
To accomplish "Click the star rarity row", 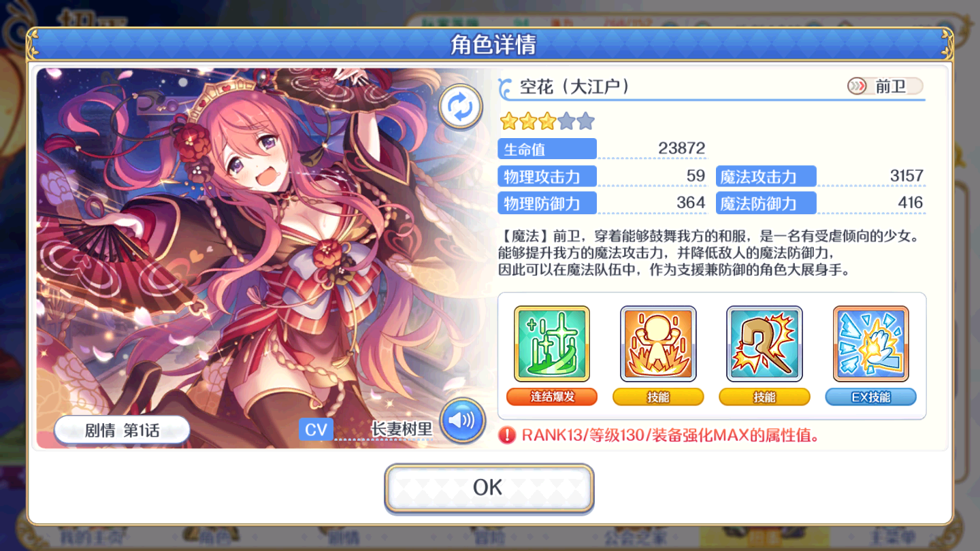I will click(x=547, y=122).
